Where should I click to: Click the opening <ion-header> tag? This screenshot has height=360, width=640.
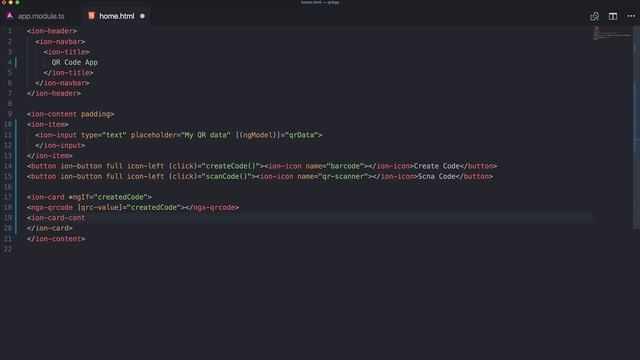52,31
